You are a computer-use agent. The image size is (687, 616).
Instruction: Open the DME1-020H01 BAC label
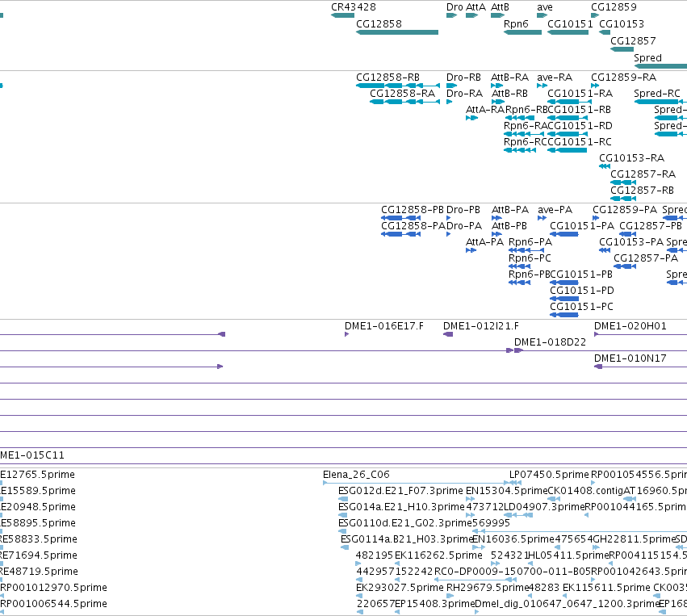630,326
